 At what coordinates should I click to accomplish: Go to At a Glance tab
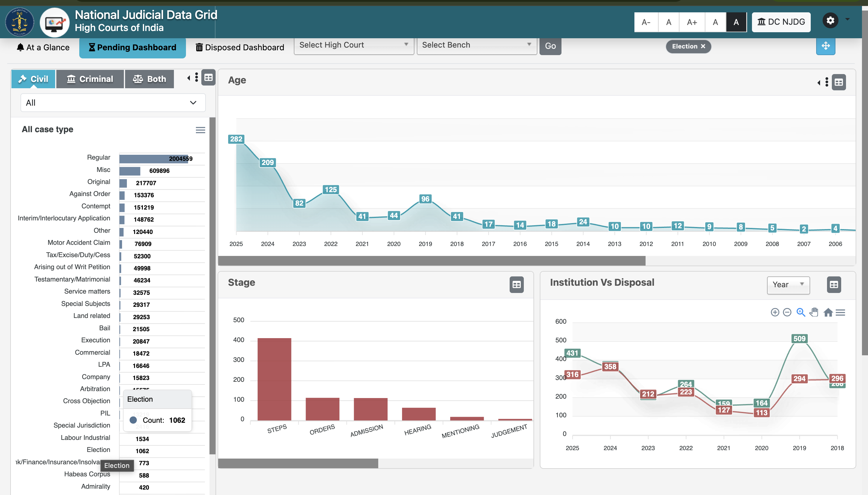[43, 47]
